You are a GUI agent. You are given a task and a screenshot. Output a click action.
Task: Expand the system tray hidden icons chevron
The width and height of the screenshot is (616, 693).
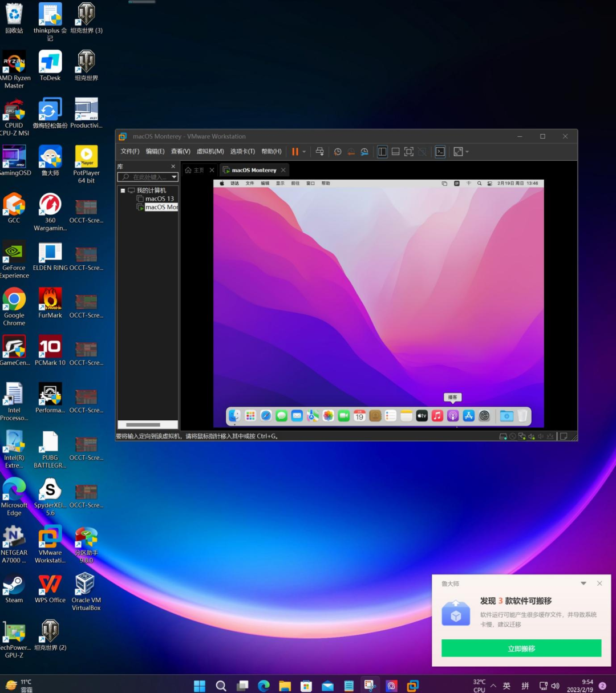coord(493,686)
